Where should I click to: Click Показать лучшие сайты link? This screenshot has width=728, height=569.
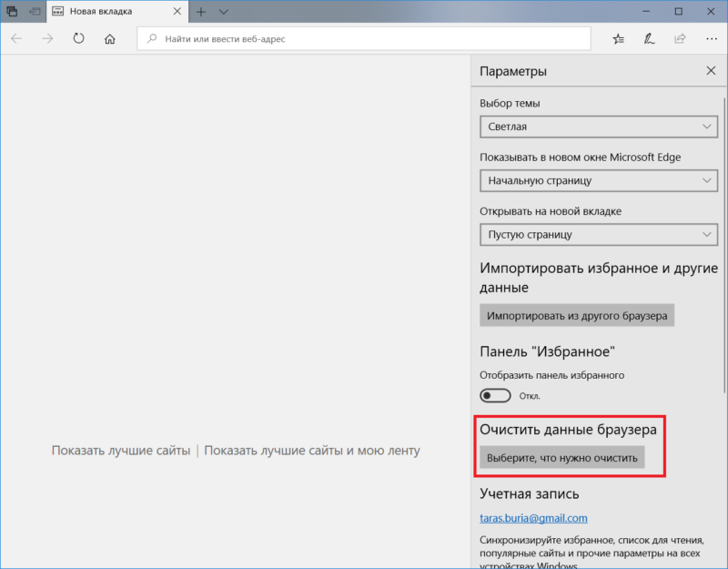tap(121, 450)
